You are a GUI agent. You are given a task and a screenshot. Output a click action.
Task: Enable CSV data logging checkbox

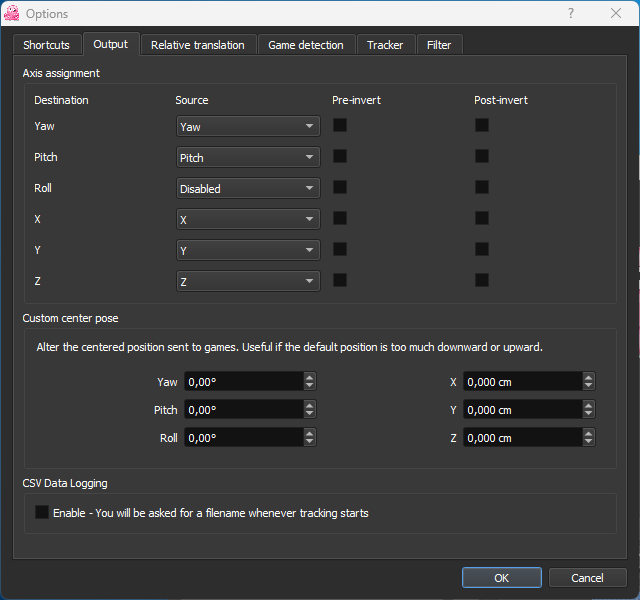(x=42, y=512)
